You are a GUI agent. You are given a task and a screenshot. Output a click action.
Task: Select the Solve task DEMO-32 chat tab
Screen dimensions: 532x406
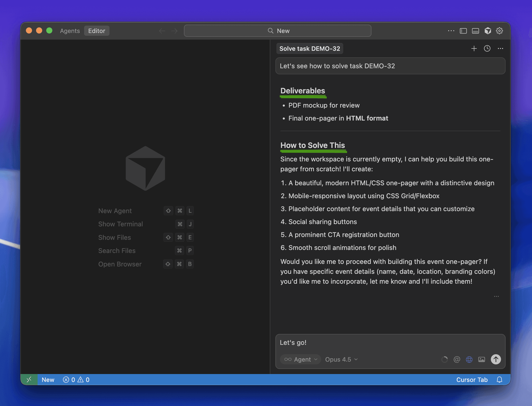(309, 48)
